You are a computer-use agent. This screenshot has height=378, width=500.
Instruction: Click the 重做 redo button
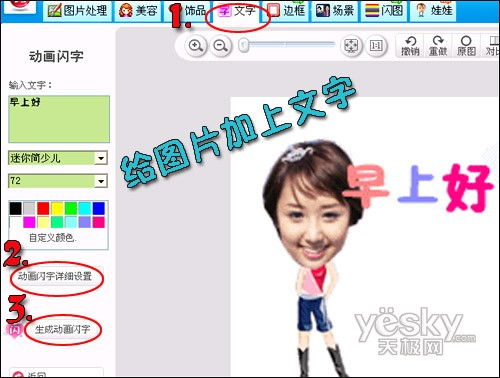[x=438, y=46]
